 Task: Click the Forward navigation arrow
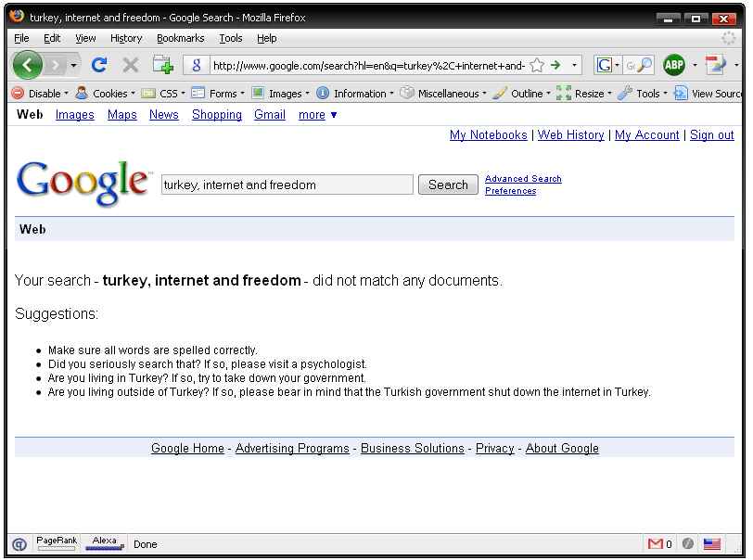(56, 65)
